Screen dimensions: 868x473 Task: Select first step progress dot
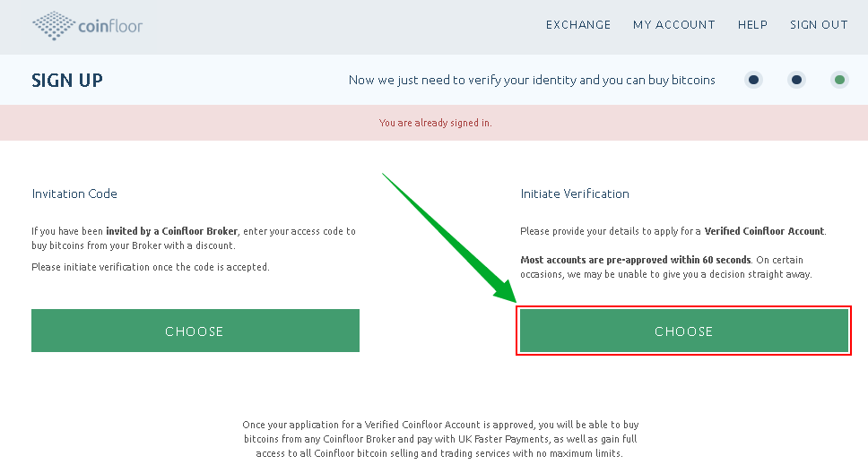(x=753, y=80)
